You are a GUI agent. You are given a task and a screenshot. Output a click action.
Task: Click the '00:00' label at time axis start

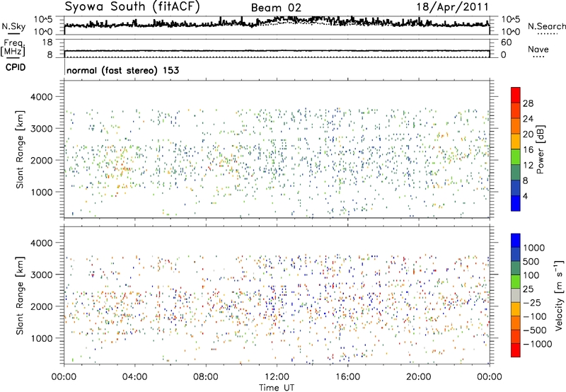tap(64, 377)
